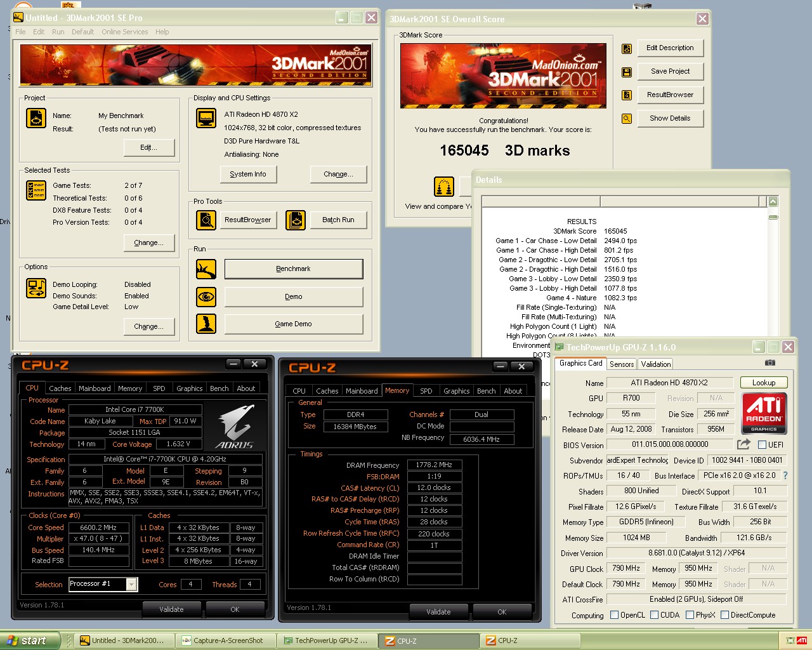Open the Help menu in 3DMark2001

point(162,32)
